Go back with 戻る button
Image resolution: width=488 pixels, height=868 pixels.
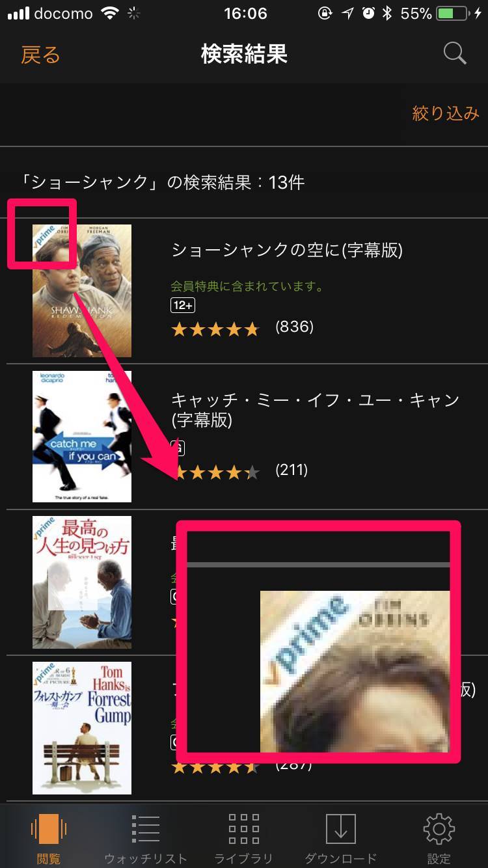[x=40, y=55]
